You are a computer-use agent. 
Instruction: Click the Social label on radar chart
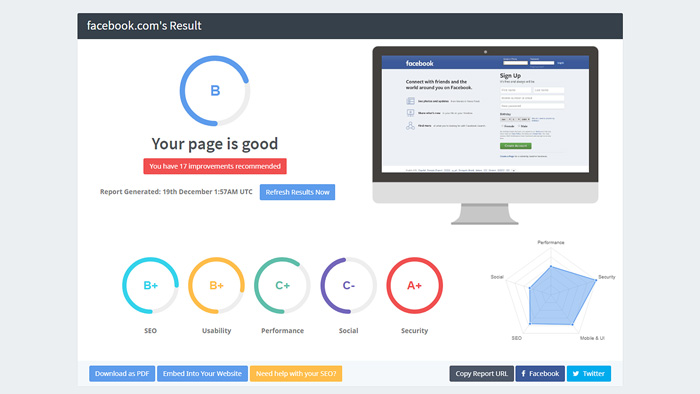tap(497, 277)
